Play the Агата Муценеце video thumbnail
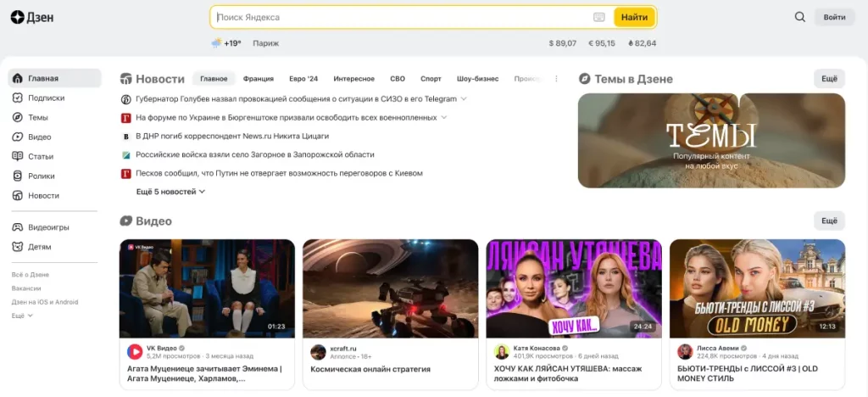This screenshot has width=868, height=397. point(207,288)
